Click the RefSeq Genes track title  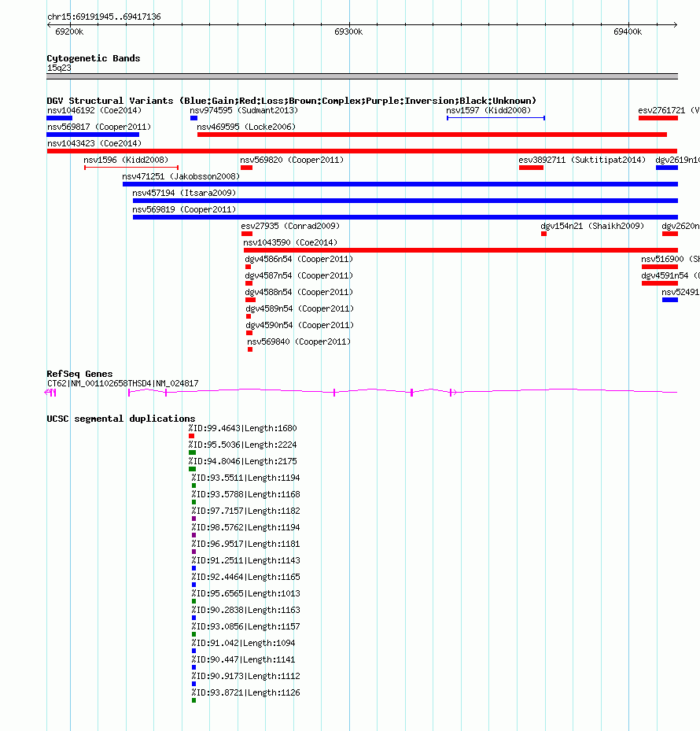(x=79, y=374)
